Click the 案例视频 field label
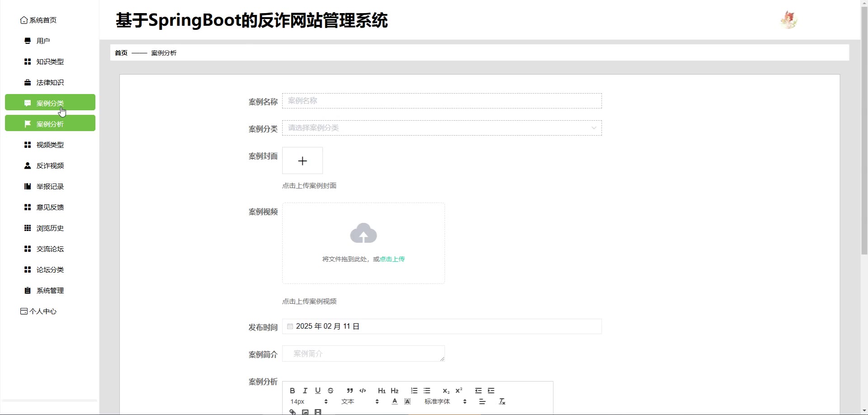 point(263,212)
